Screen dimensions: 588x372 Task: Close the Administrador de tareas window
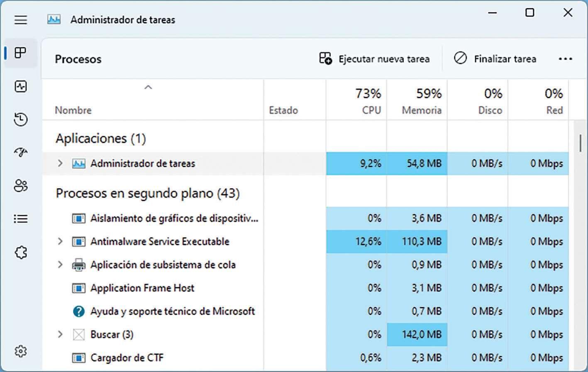coord(568,13)
